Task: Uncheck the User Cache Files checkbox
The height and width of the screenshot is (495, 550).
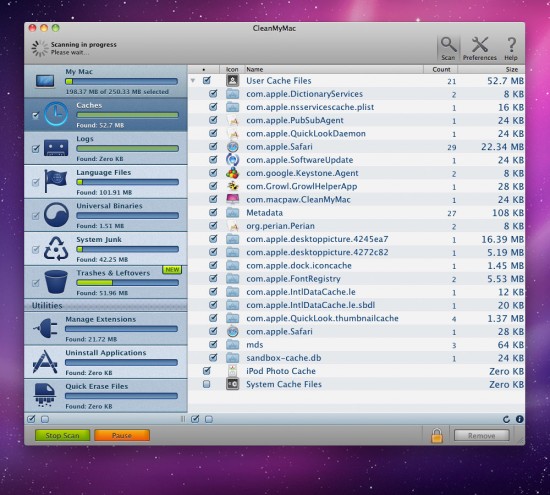Action: tap(207, 80)
